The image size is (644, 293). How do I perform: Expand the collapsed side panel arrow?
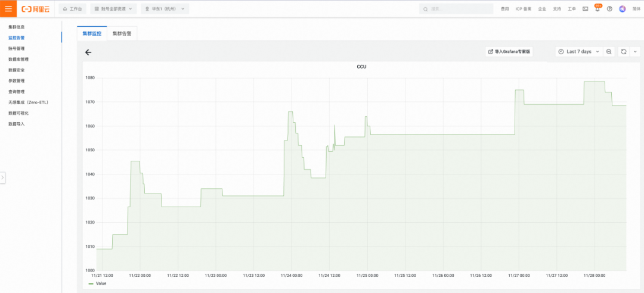(2, 177)
